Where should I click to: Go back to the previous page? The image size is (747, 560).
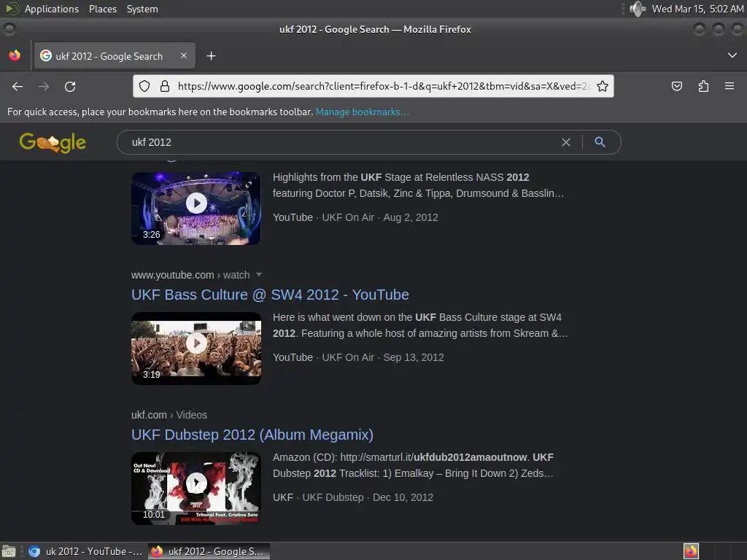coord(18,86)
